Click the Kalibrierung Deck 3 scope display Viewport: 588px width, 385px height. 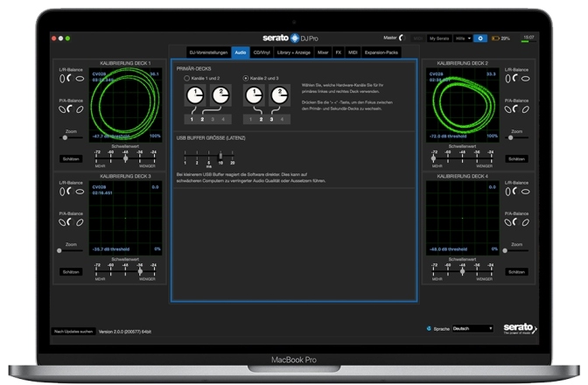(x=125, y=218)
